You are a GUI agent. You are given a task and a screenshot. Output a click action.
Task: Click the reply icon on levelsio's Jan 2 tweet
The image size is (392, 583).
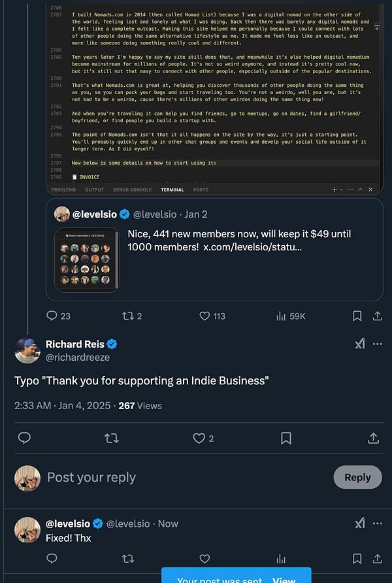[51, 316]
